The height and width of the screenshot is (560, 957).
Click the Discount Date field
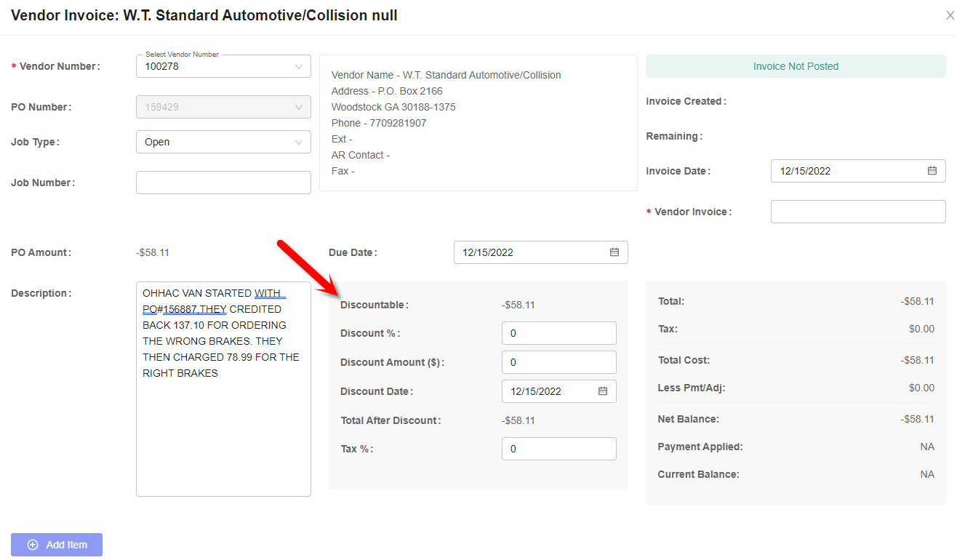[x=558, y=391]
